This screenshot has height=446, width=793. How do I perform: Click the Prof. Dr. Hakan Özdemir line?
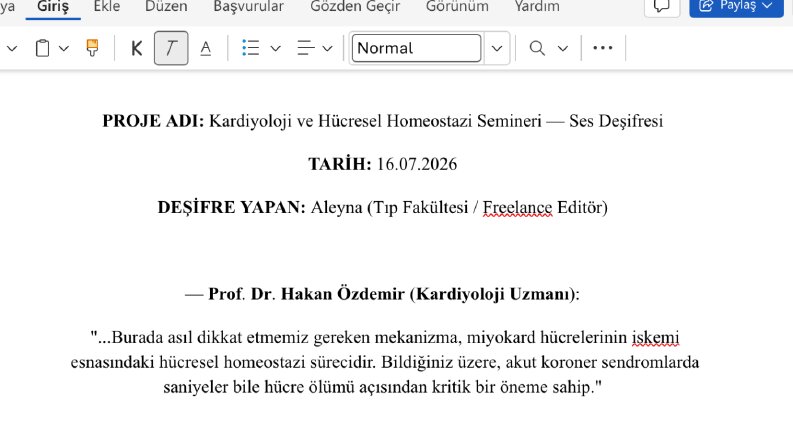pos(382,294)
